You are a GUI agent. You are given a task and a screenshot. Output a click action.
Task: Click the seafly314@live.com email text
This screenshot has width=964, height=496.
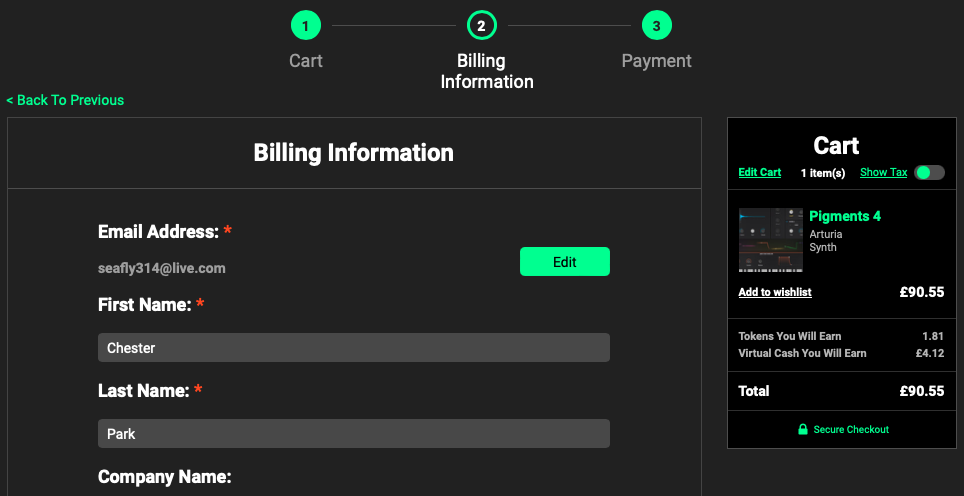click(162, 269)
